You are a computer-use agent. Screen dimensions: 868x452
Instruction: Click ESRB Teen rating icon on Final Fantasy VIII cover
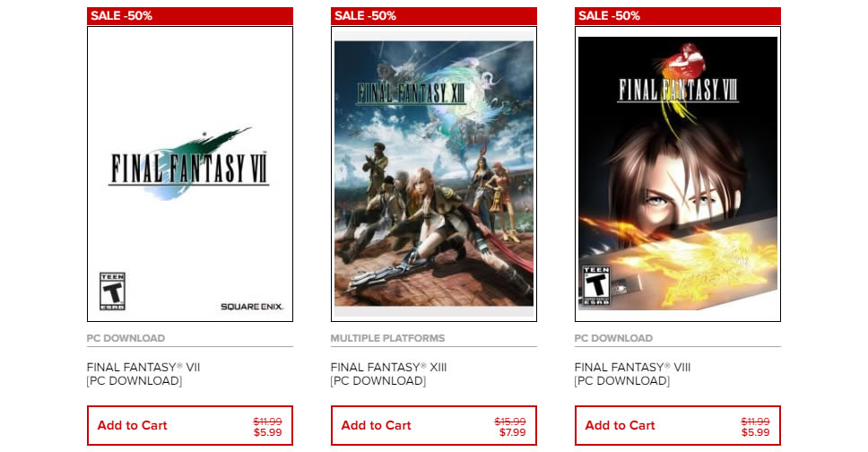596,286
